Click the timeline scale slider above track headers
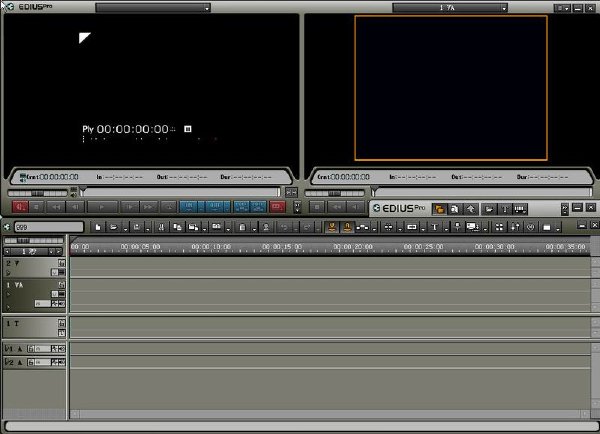Image resolution: width=600 pixels, height=434 pixels. click(34, 241)
